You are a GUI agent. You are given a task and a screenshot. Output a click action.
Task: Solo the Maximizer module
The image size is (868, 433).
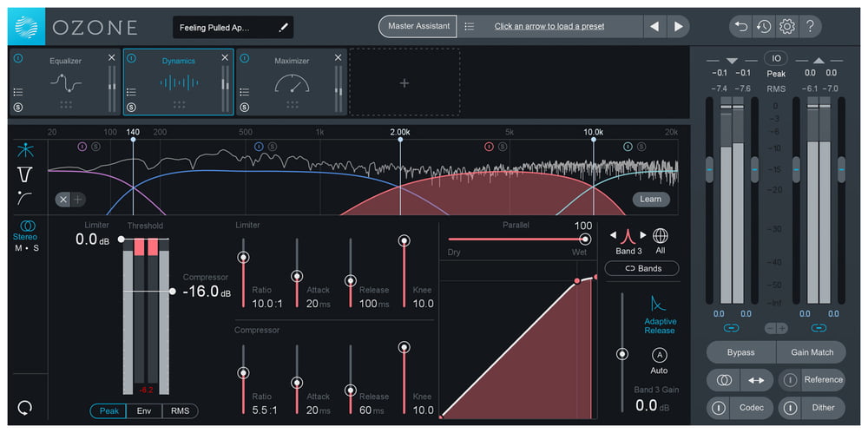245,108
